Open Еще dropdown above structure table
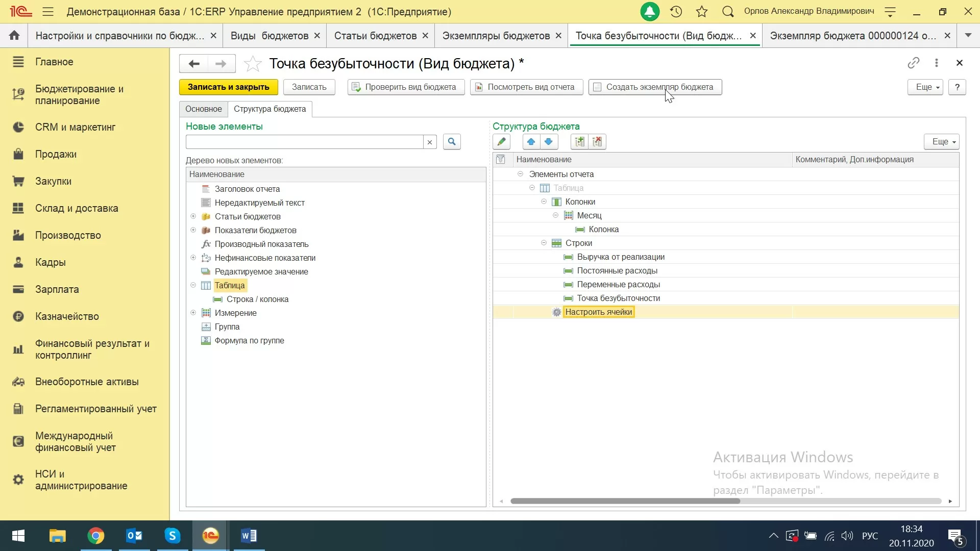 941,142
